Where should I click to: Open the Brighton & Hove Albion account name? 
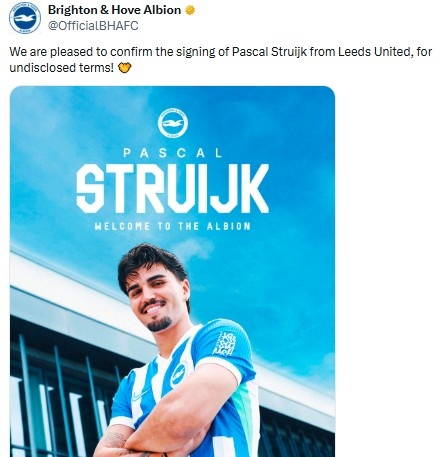pyautogui.click(x=114, y=10)
